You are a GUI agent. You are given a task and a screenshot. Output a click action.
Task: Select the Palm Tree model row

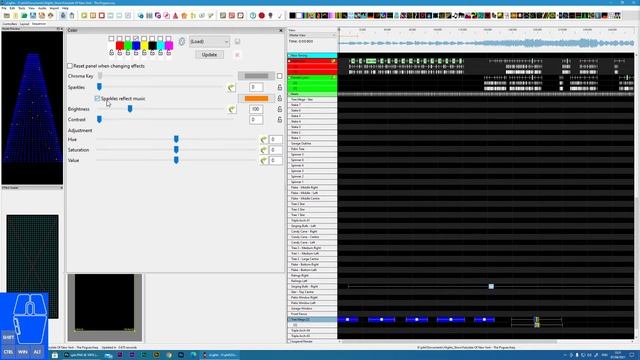pos(312,149)
